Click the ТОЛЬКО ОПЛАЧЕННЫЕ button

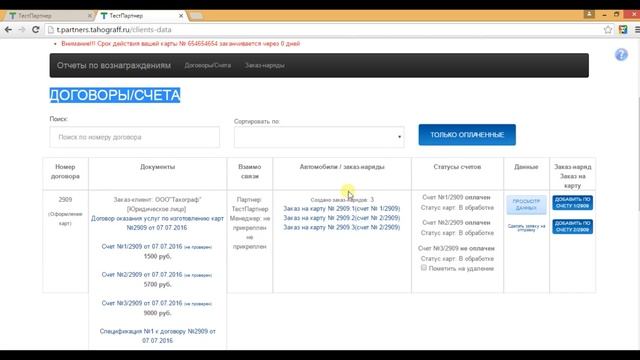coord(467,135)
